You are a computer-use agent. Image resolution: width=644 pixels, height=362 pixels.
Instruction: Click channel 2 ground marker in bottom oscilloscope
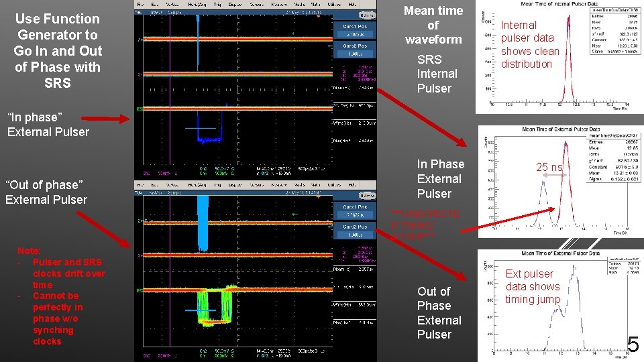point(140,221)
